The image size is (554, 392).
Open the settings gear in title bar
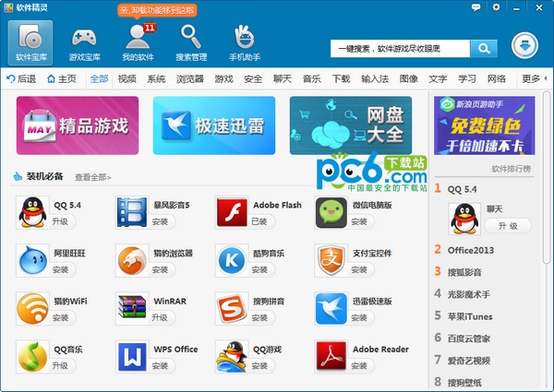click(496, 7)
